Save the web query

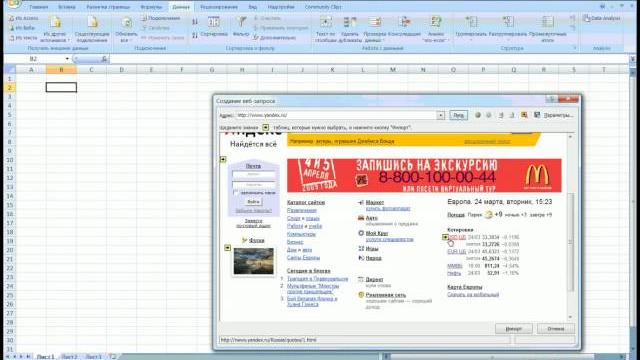tap(537, 115)
